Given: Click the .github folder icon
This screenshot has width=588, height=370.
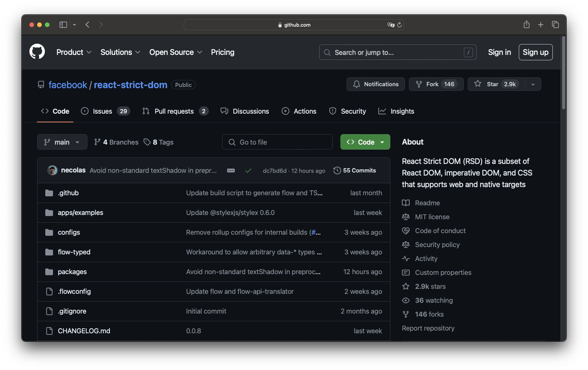Looking at the screenshot, I should click(x=49, y=193).
